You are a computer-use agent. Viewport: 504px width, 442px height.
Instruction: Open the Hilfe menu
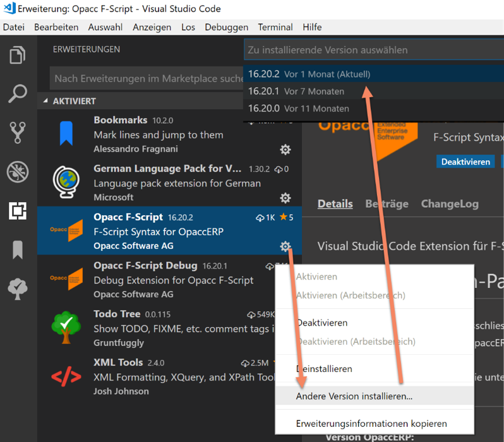(312, 27)
